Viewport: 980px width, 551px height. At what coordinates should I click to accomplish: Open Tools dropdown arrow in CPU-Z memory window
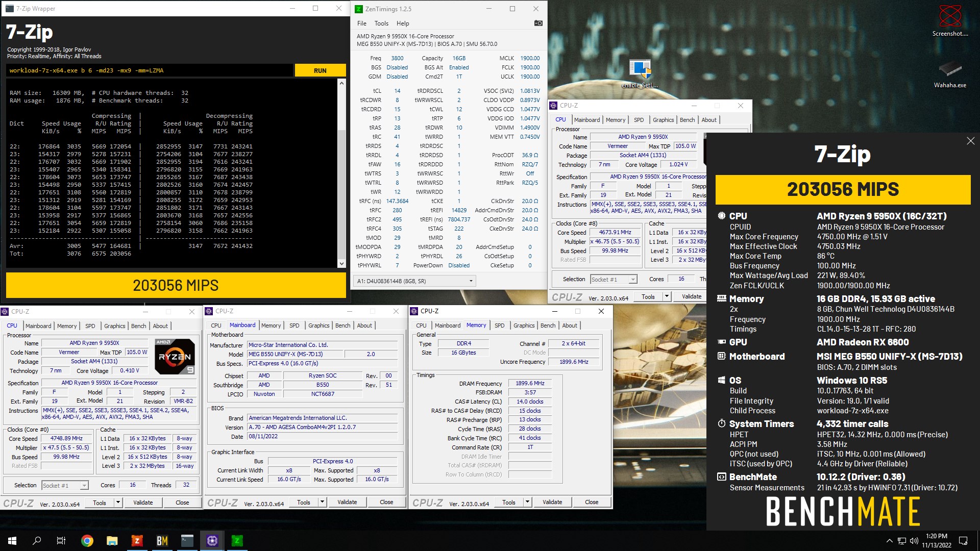[x=527, y=502]
